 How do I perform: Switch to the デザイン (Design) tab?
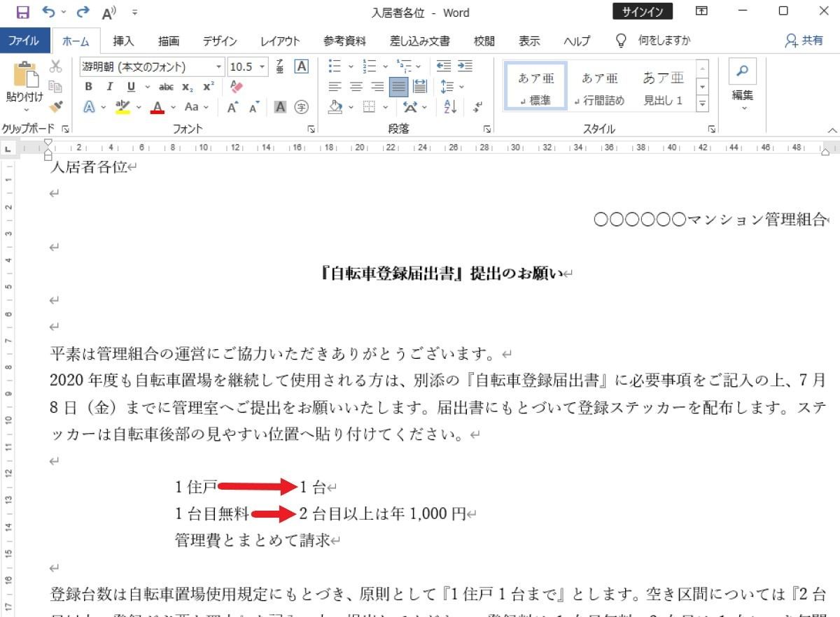[x=220, y=41]
